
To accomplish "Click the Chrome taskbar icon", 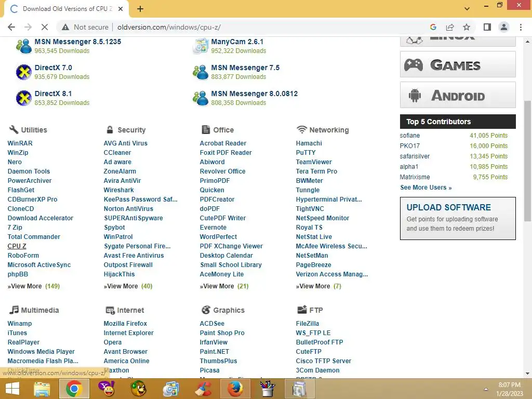I will point(74,389).
